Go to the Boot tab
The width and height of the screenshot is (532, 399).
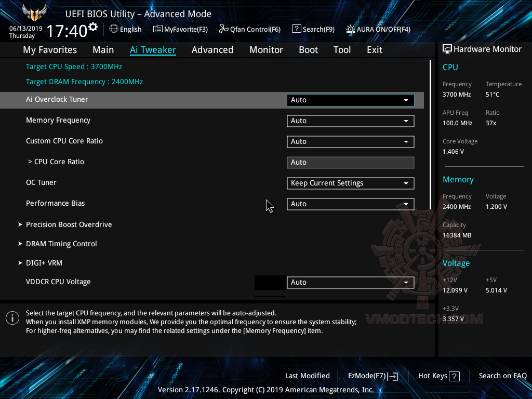click(309, 50)
